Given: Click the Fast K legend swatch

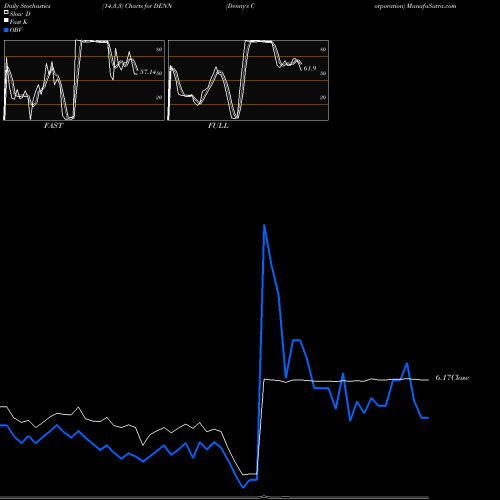Looking at the screenshot, I should (x=6, y=21).
